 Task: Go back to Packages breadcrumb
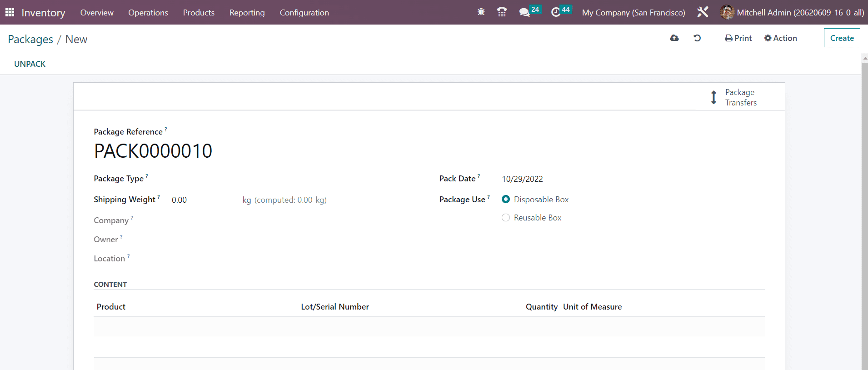tap(30, 40)
